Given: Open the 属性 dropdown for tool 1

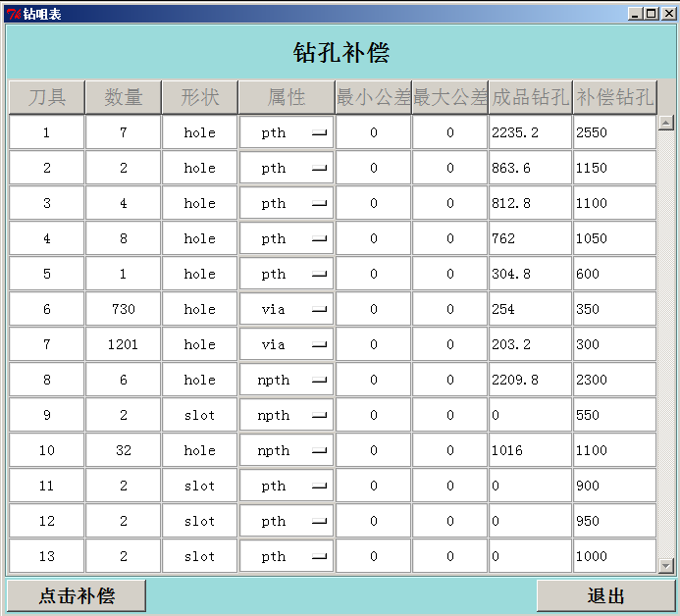Looking at the screenshot, I should pyautogui.click(x=287, y=132).
